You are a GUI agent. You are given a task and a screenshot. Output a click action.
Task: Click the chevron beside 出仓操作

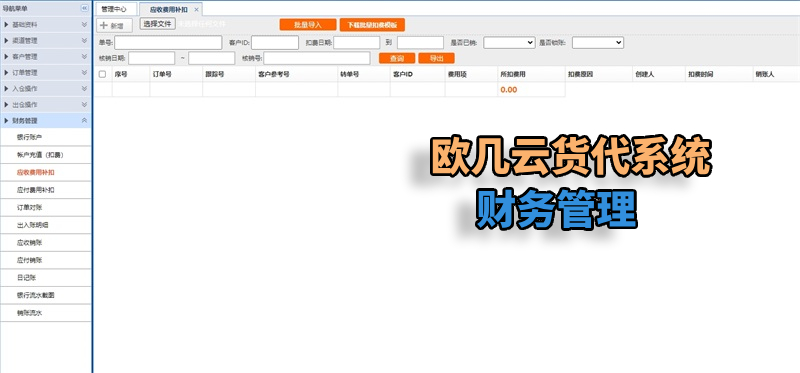84,105
